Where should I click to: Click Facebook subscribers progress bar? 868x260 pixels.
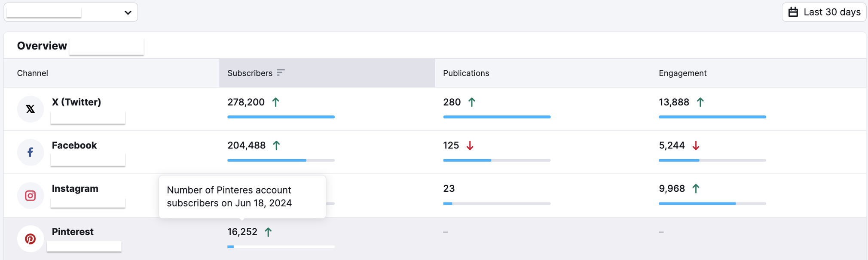click(281, 160)
